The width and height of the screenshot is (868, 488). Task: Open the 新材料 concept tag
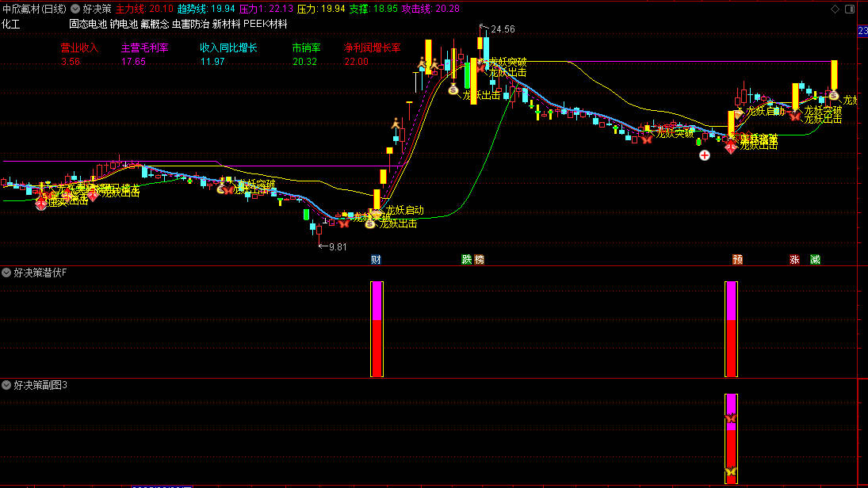click(227, 25)
